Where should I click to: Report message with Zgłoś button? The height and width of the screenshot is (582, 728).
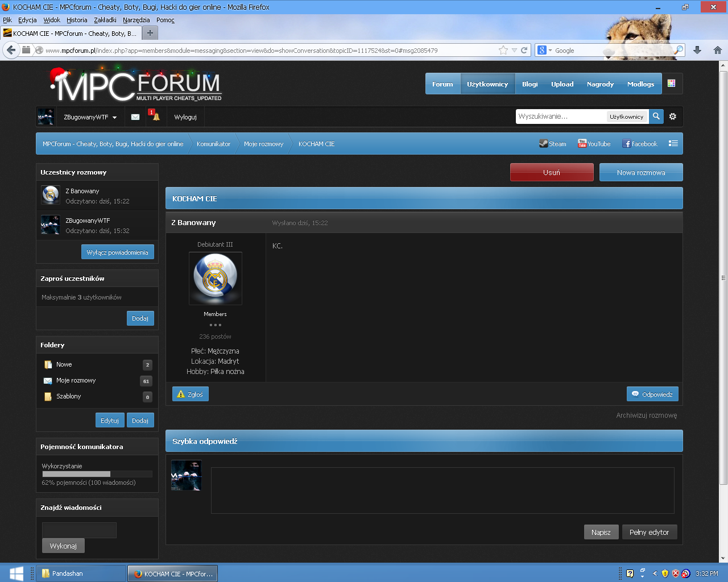(191, 394)
